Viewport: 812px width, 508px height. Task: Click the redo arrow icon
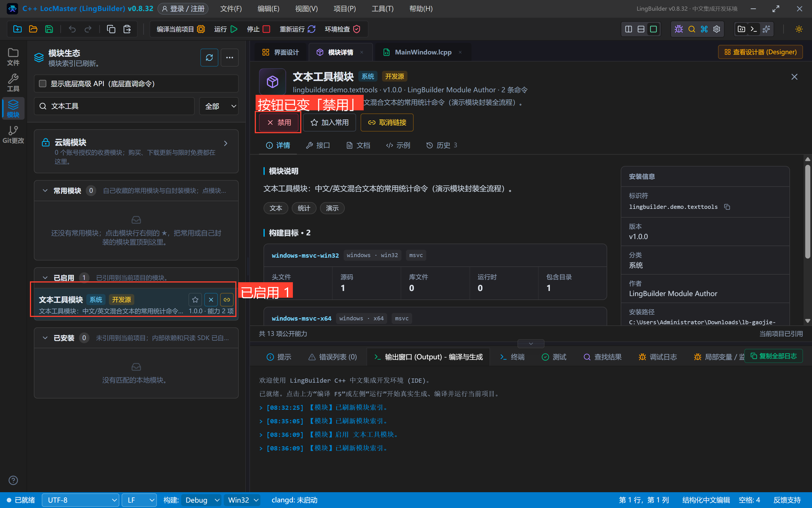click(88, 29)
